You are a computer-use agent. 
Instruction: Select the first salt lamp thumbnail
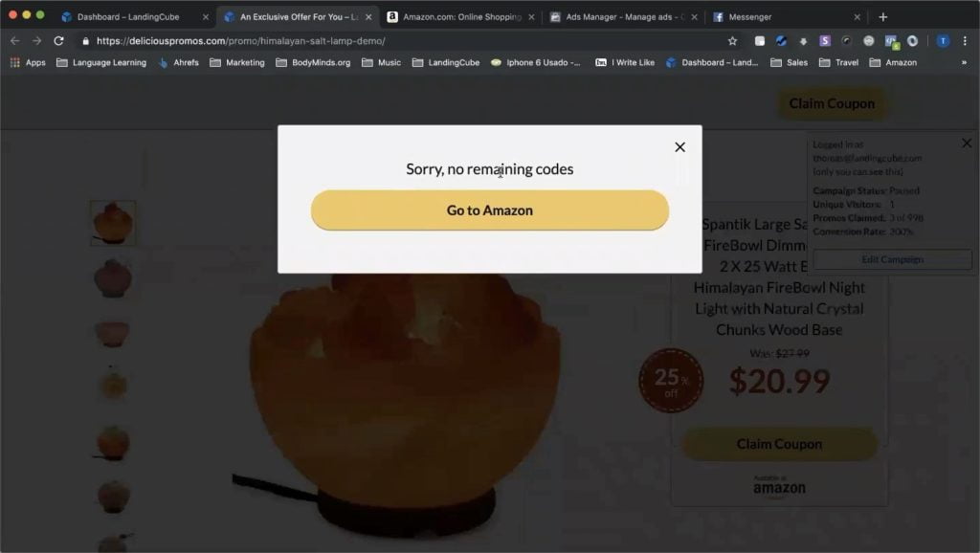click(113, 223)
